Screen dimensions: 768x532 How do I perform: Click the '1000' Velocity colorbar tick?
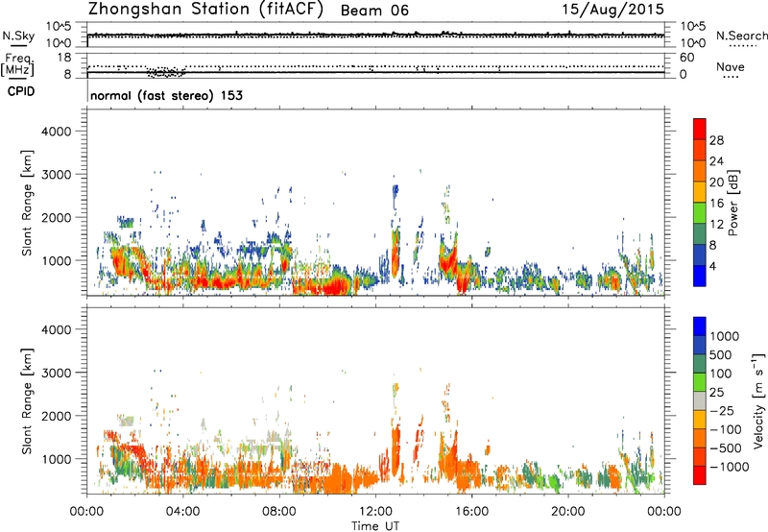[725, 336]
